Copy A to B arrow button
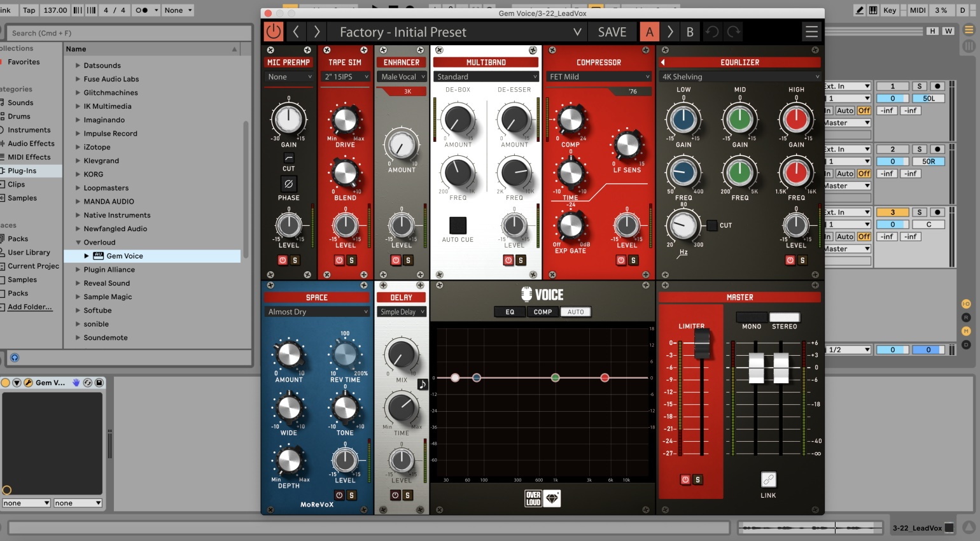This screenshot has height=541, width=980. (669, 32)
